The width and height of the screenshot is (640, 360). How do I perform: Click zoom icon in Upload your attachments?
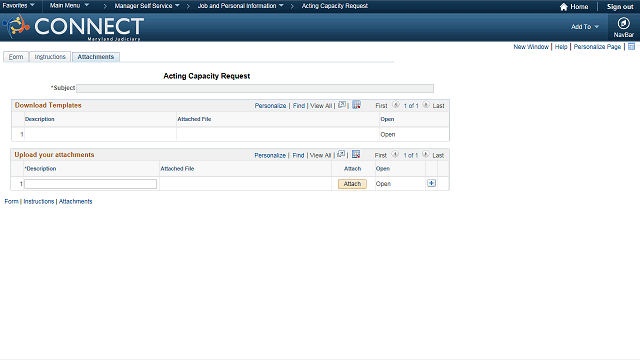point(341,154)
